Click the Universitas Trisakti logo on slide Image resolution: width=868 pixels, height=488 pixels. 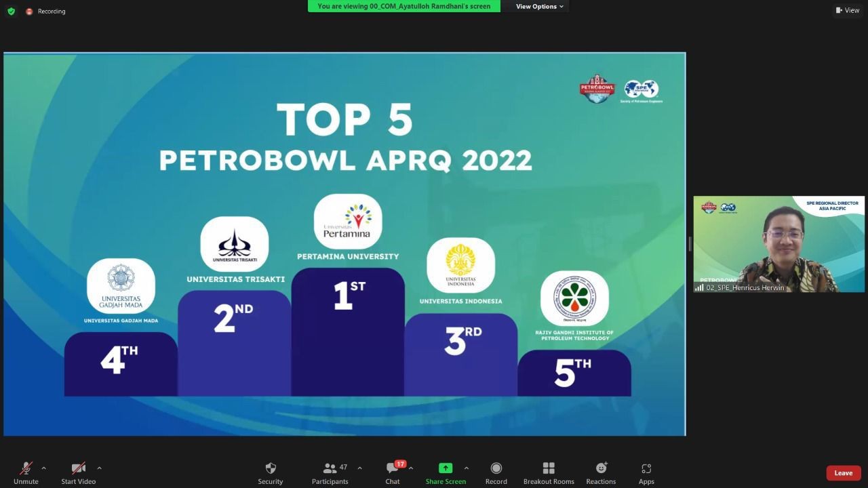click(235, 244)
